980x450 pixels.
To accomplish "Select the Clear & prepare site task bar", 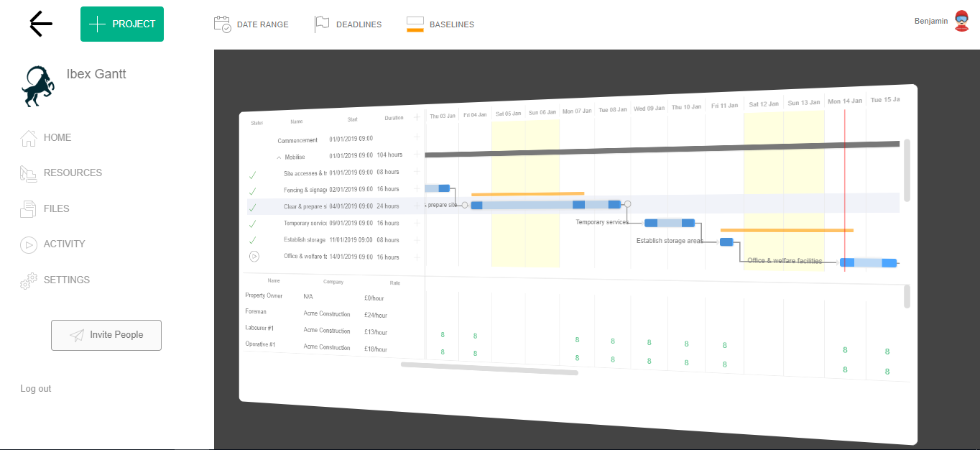I will [x=545, y=205].
